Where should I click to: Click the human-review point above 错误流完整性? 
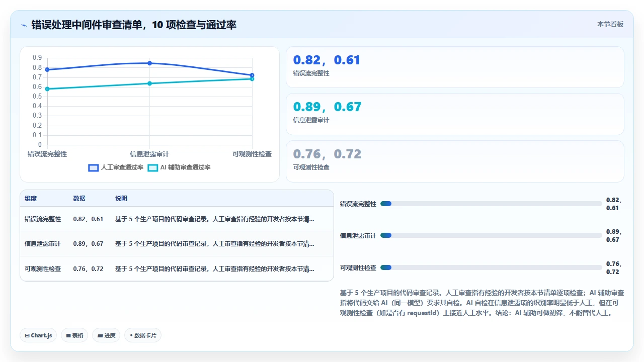pos(47,69)
